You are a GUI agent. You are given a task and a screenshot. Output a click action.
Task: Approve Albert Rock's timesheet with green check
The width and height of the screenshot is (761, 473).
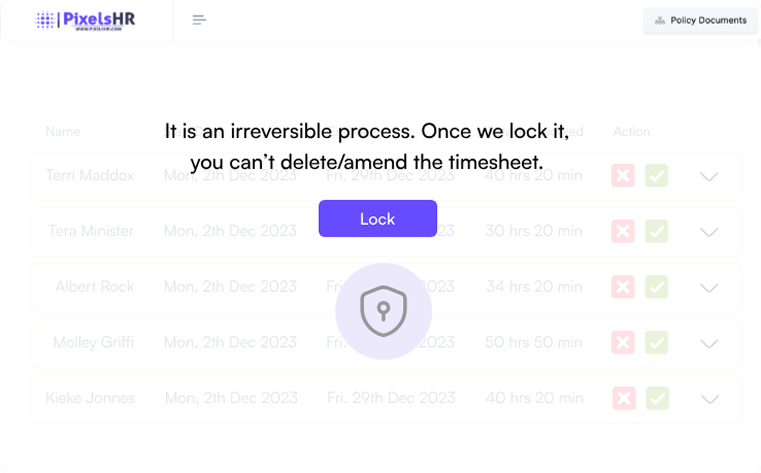tap(656, 287)
